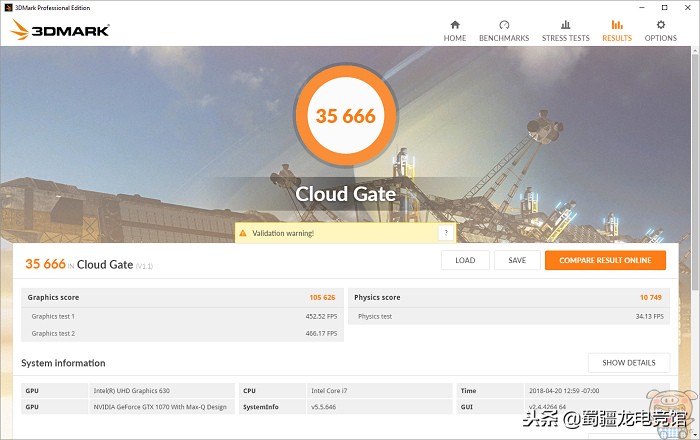Click the Cloud Gate hero title
700x440 pixels.
coord(346,194)
